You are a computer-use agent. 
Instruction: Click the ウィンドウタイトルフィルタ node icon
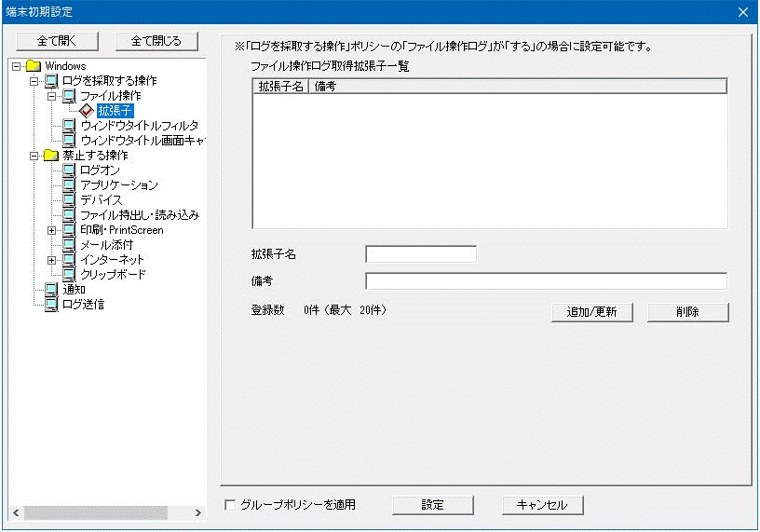tap(69, 126)
